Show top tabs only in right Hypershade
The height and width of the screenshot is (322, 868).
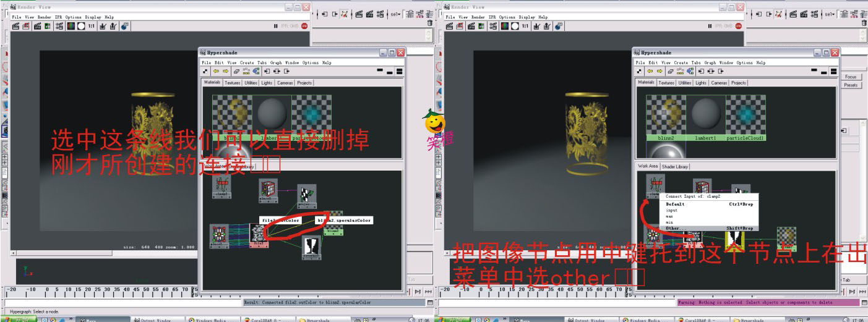tap(814, 71)
